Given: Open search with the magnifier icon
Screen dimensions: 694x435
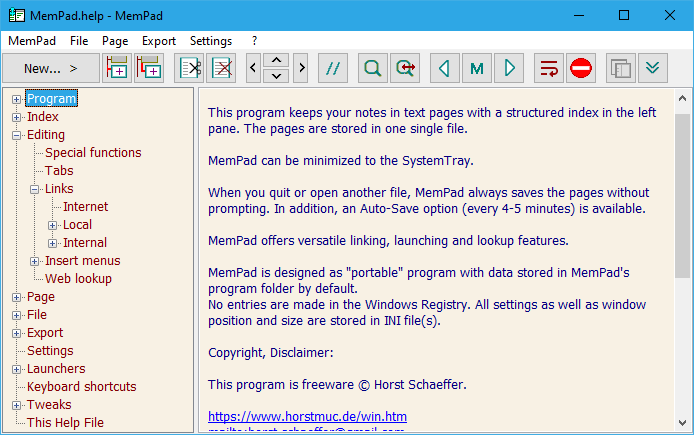Looking at the screenshot, I should pos(373,68).
